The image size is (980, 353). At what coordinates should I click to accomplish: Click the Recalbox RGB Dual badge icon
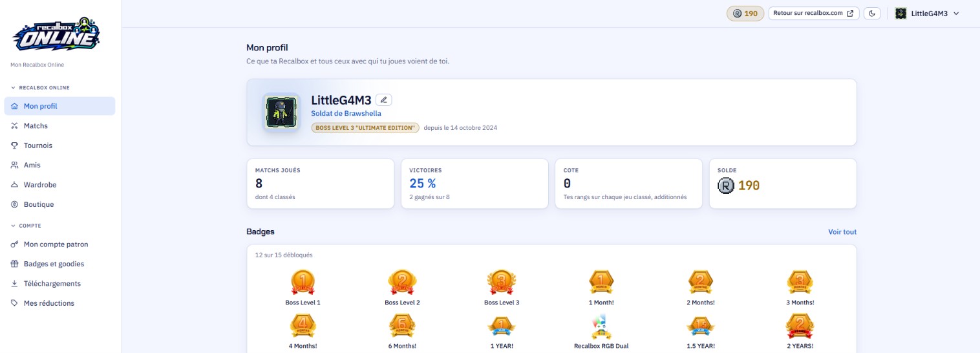601,326
